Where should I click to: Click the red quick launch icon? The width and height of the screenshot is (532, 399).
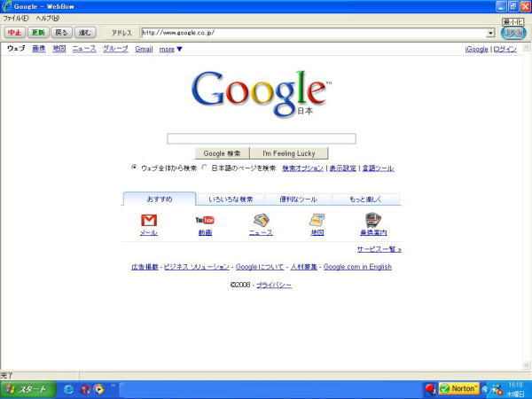[x=84, y=389]
